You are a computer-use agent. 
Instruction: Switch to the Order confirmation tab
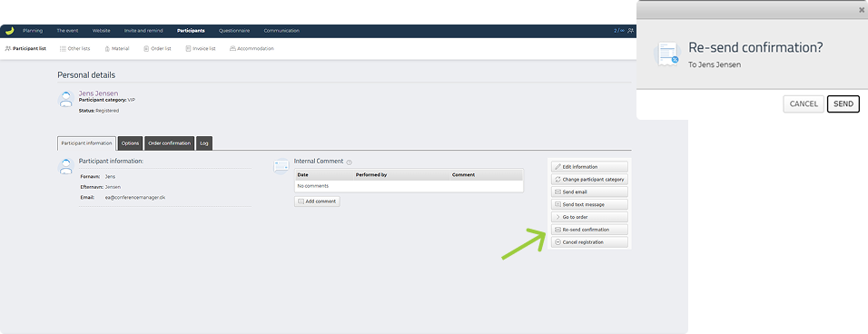(x=170, y=143)
